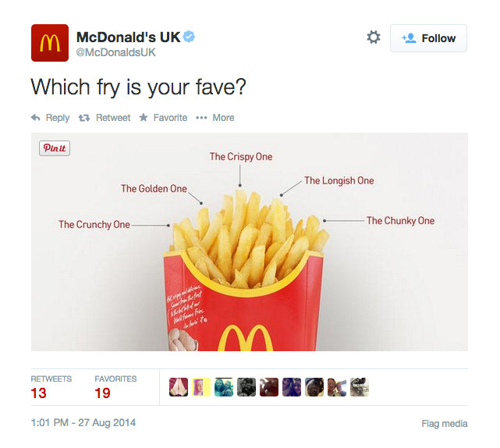Image resolution: width=500 pixels, height=448 pixels.
Task: Open the fries image media
Action: 250,242
